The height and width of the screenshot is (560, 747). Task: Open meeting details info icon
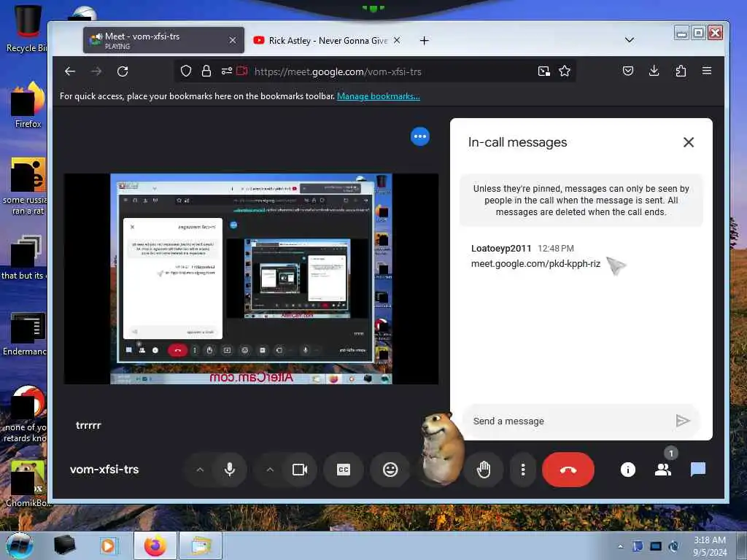tap(628, 470)
